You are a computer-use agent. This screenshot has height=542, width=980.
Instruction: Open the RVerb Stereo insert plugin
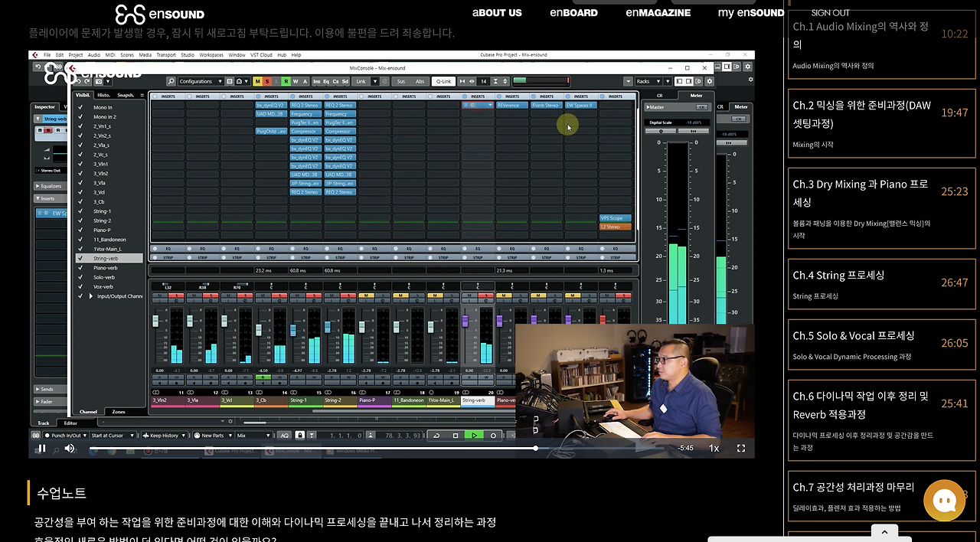547,105
